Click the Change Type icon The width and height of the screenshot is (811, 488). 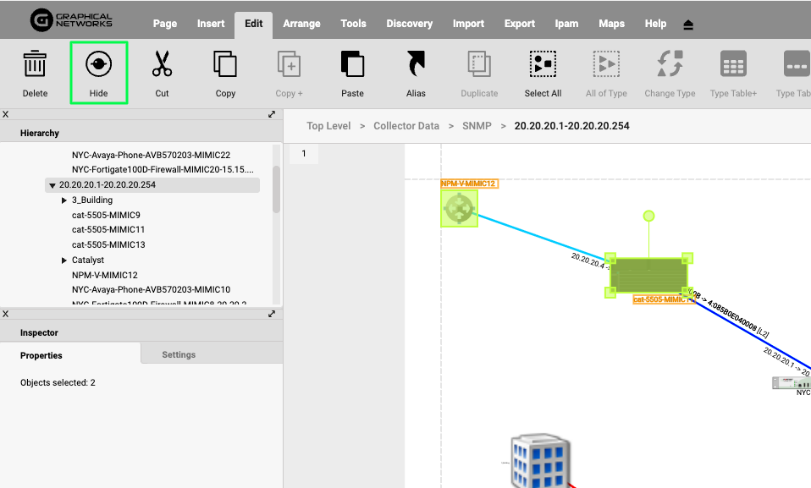click(669, 66)
